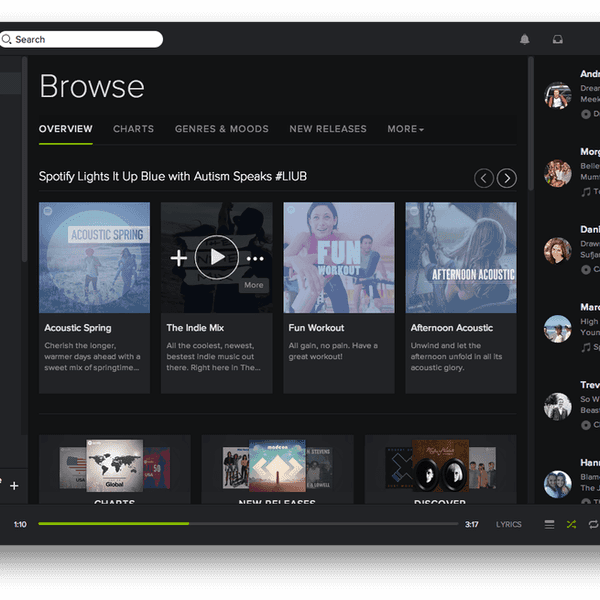
Task: Open the play queue list icon
Action: click(549, 524)
